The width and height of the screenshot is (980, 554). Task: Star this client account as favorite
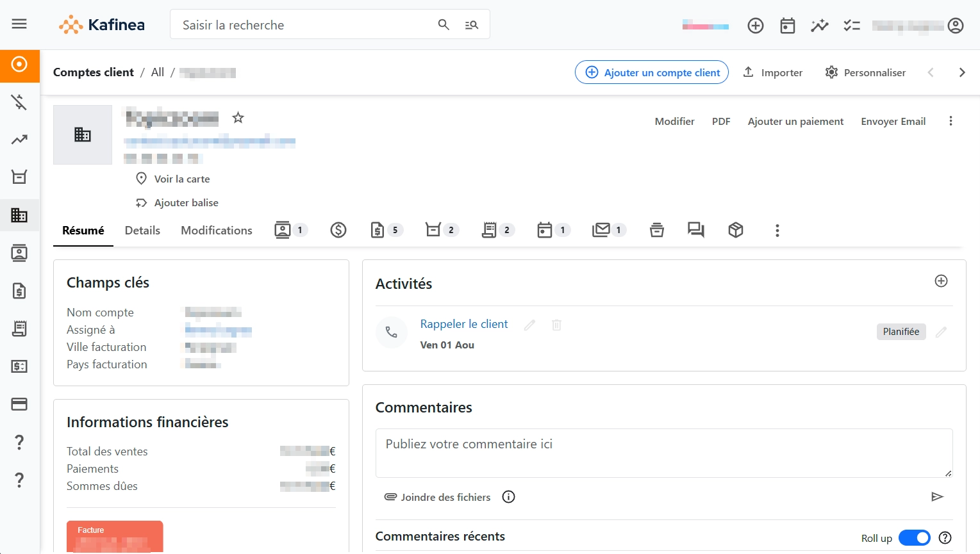pyautogui.click(x=238, y=117)
